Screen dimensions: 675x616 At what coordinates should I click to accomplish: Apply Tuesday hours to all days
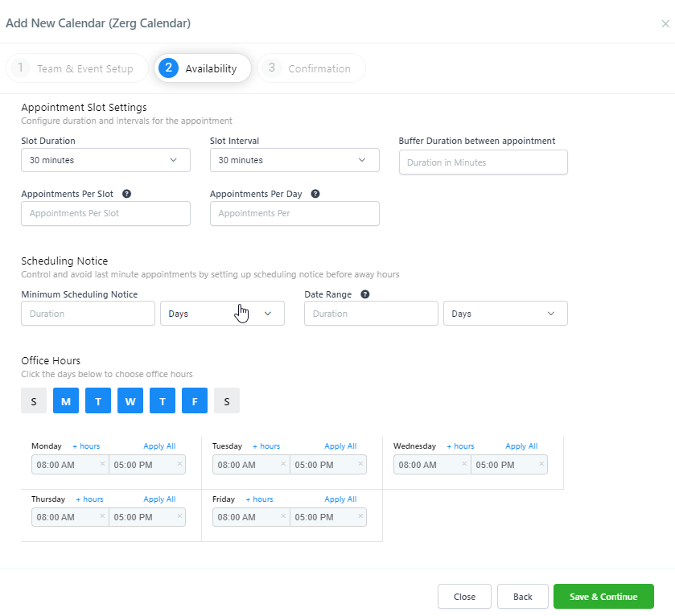[x=340, y=446]
